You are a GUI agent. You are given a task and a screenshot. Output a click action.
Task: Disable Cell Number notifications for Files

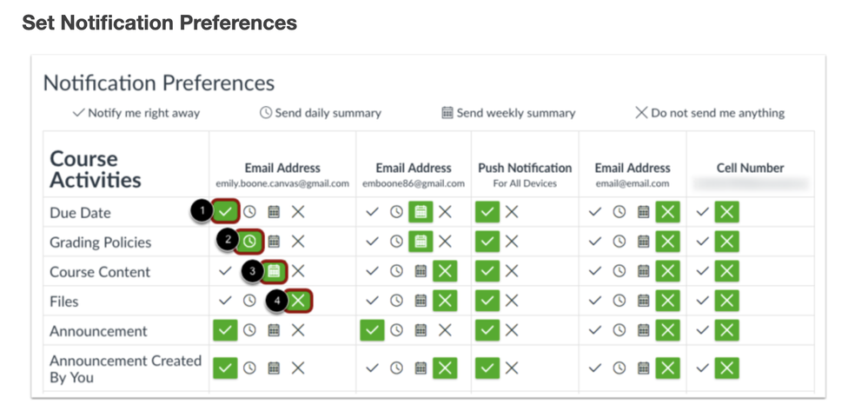727,301
